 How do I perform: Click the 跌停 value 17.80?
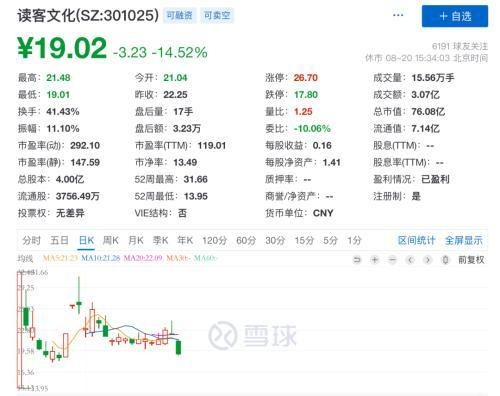(x=306, y=95)
